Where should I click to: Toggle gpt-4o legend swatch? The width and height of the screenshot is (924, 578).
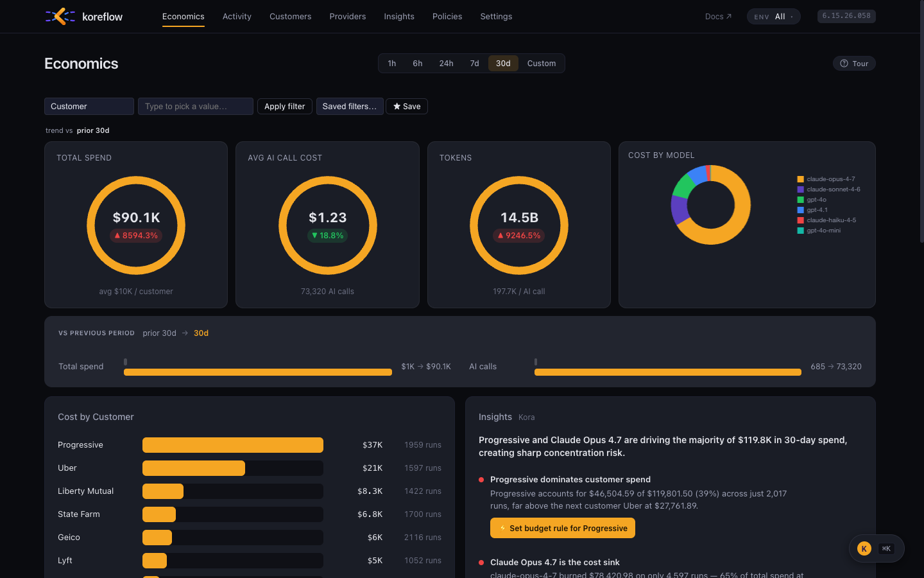800,200
